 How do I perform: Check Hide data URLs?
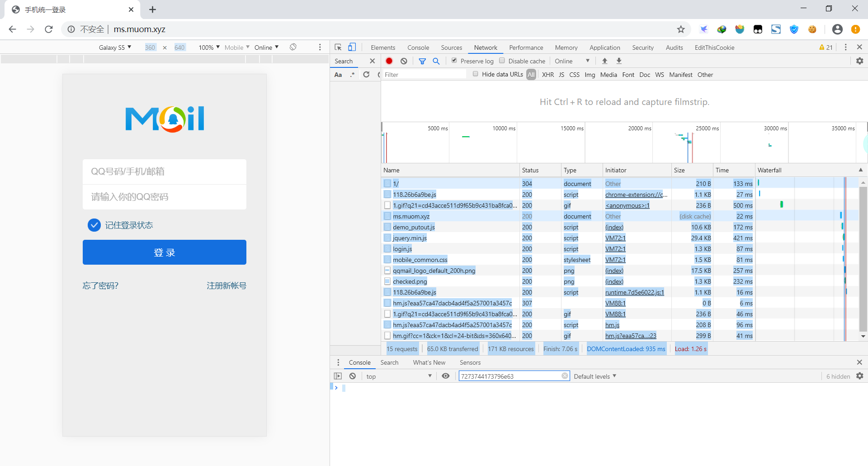pos(476,74)
